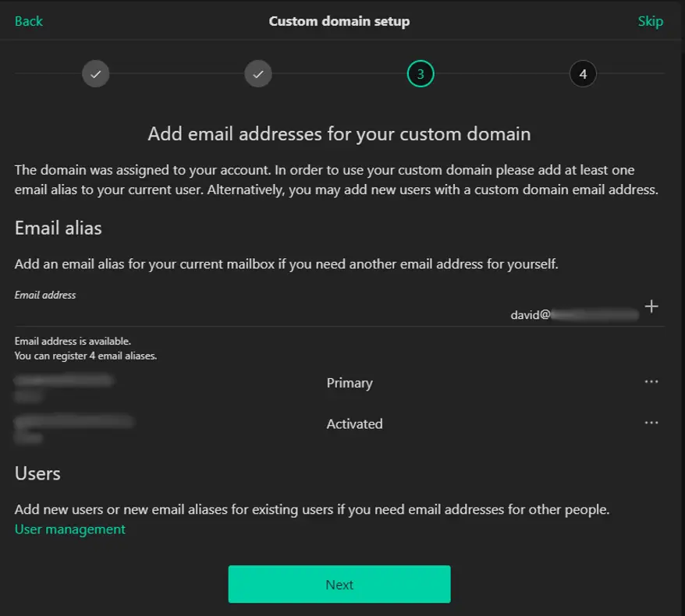Image resolution: width=685 pixels, height=616 pixels.
Task: Click the 'Activated' status text
Action: [354, 424]
